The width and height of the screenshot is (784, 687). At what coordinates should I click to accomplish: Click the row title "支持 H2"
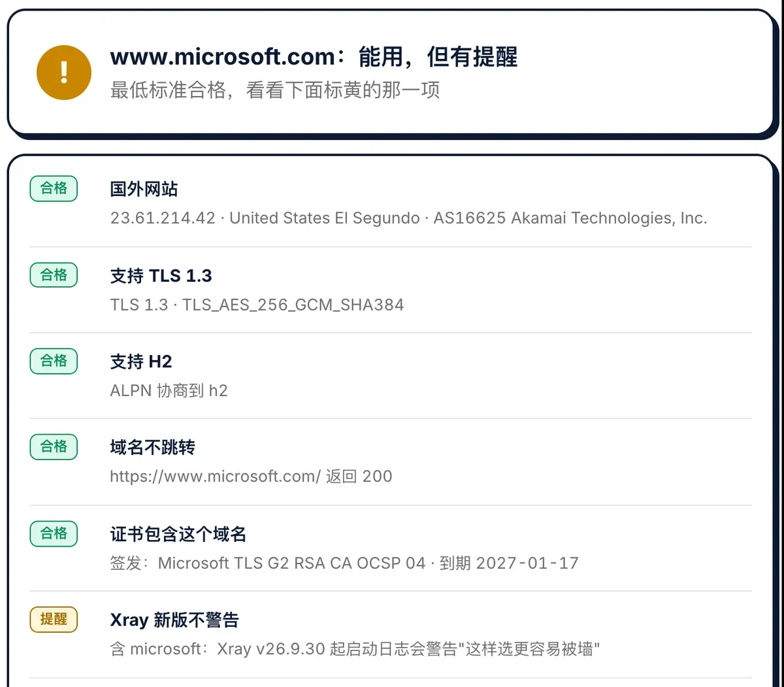141,361
